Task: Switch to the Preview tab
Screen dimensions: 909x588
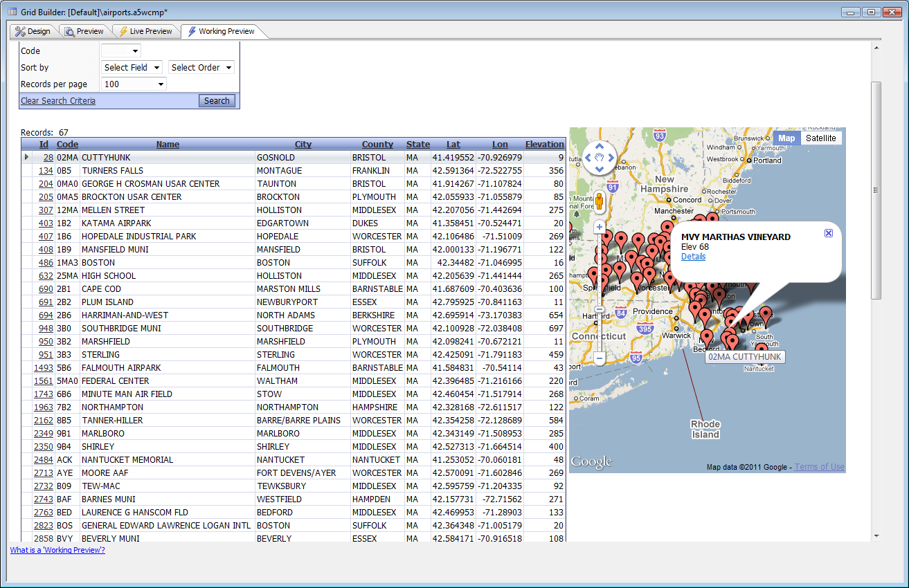Action: click(84, 31)
